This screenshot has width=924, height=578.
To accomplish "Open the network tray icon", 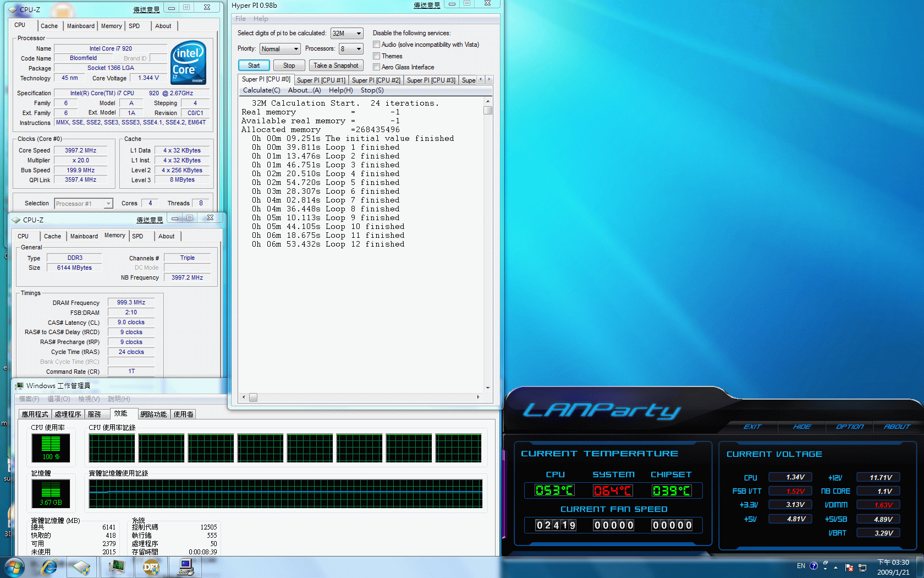I will pyautogui.click(x=862, y=568).
